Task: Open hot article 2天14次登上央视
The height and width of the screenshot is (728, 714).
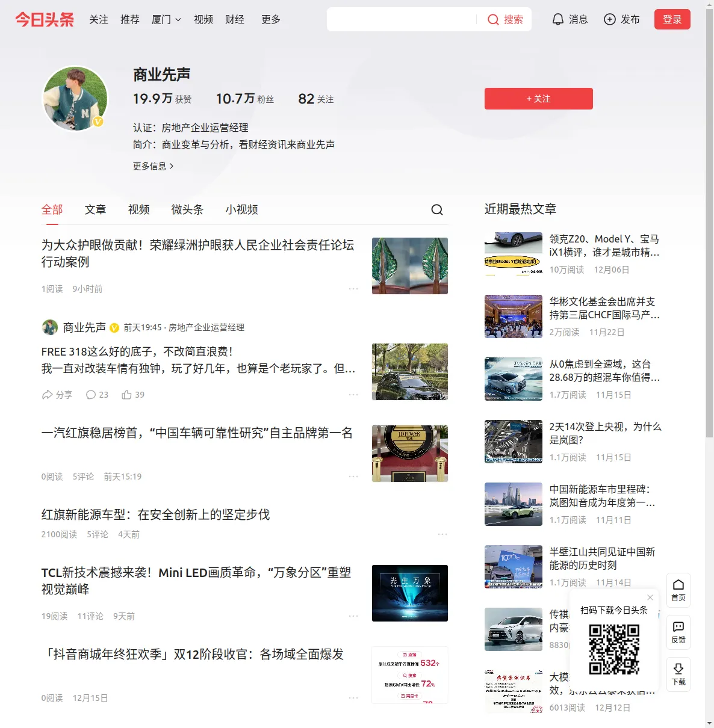Action: (x=606, y=433)
